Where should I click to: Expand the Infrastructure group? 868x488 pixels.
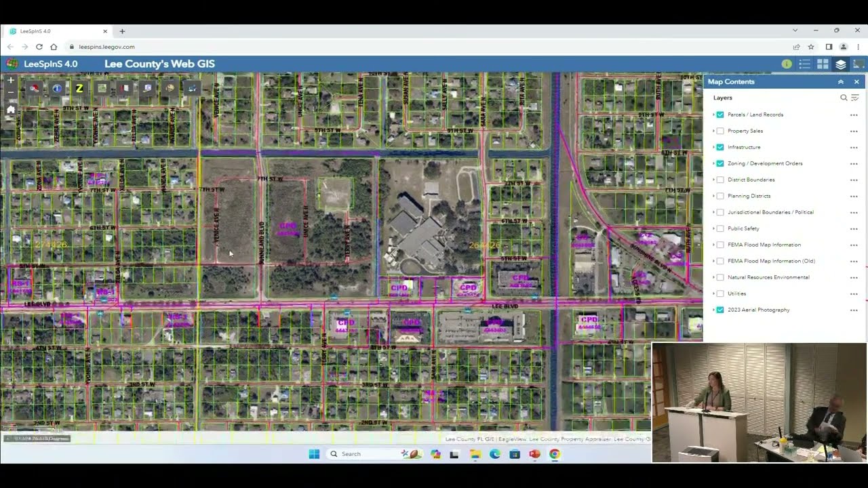point(713,147)
